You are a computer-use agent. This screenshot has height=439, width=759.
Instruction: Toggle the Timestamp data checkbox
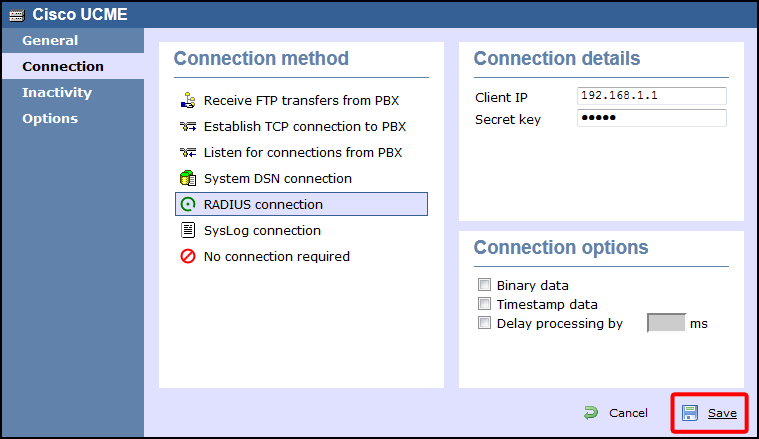point(484,303)
